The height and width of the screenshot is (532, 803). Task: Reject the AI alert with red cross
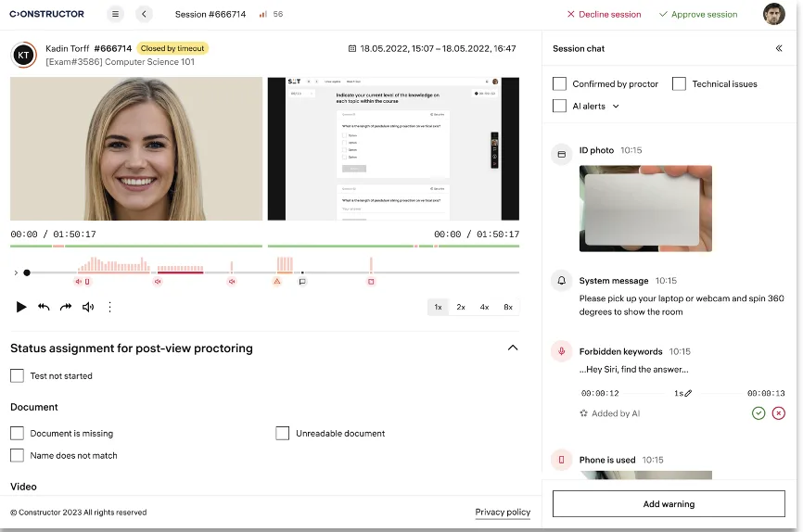pyautogui.click(x=778, y=413)
